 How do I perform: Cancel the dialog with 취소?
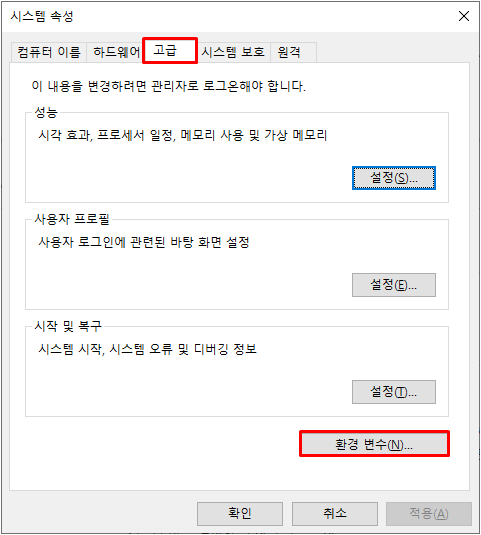pyautogui.click(x=335, y=514)
